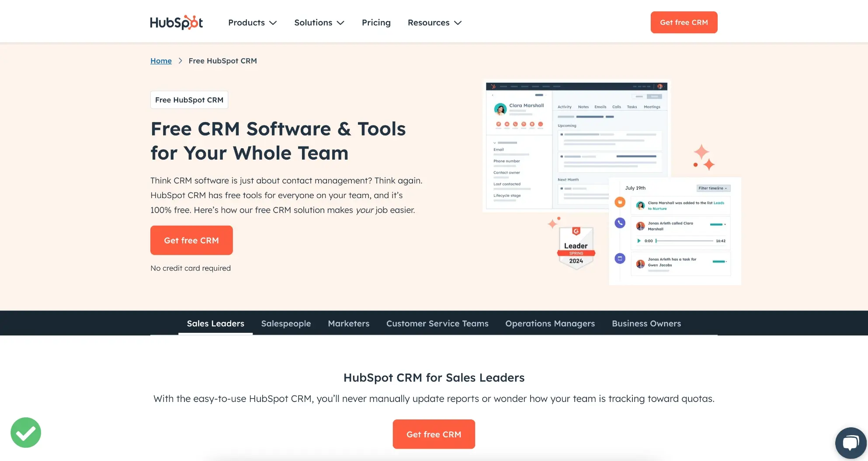
Task: Select the Sales Leaders tab
Action: pos(215,323)
